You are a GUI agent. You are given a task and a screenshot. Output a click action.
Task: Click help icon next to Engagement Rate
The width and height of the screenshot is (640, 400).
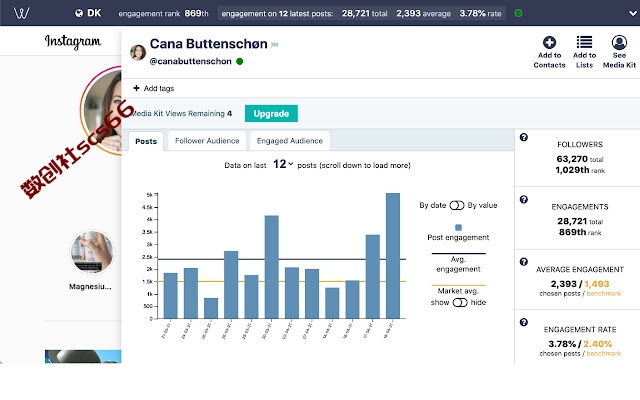(524, 322)
